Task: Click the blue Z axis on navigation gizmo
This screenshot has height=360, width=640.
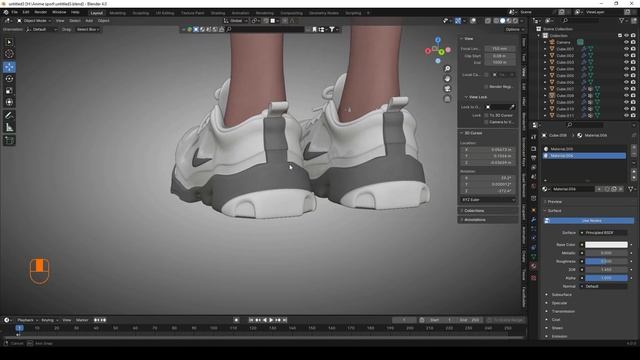Action: coord(438,40)
